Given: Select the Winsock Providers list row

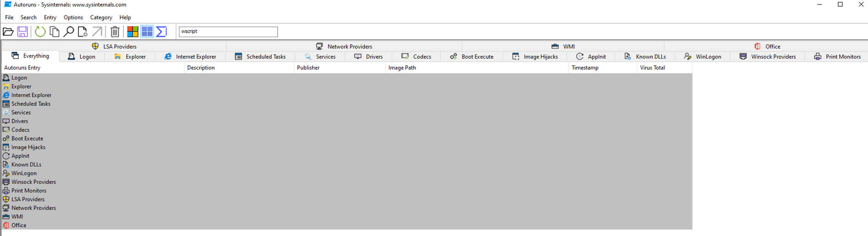Looking at the screenshot, I should pos(347,182).
